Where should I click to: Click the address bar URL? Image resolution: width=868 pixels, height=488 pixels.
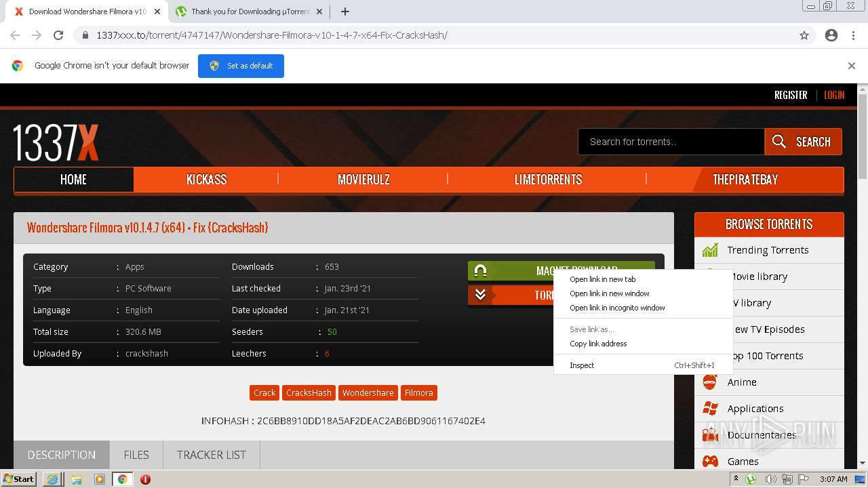(x=272, y=35)
